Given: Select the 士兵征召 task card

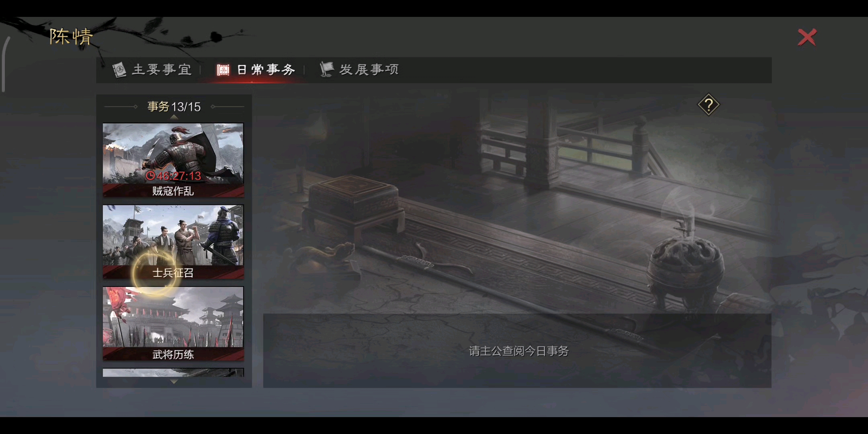Looking at the screenshot, I should (173, 242).
